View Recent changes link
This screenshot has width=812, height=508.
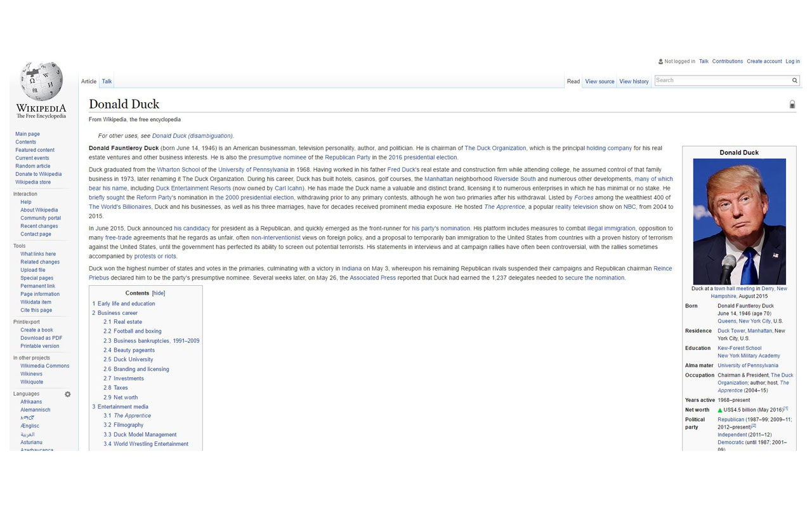pos(39,226)
